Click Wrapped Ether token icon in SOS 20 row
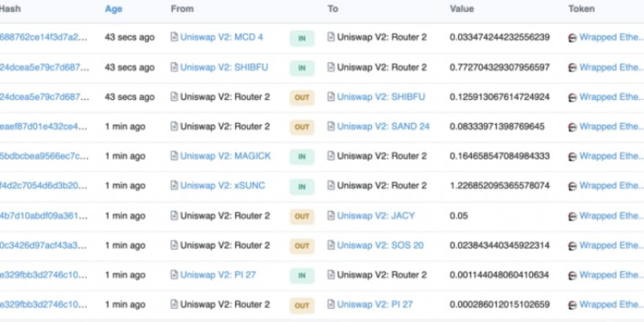The image size is (644, 322). click(x=572, y=246)
